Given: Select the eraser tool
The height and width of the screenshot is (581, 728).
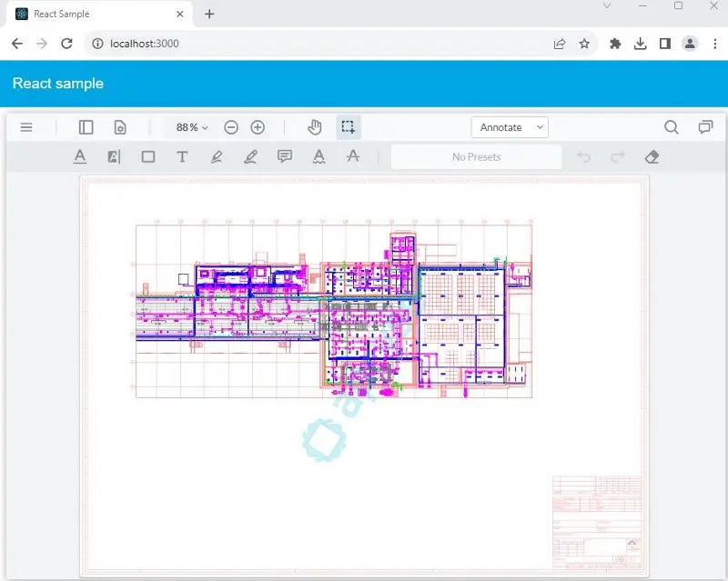Looking at the screenshot, I should 652,157.
